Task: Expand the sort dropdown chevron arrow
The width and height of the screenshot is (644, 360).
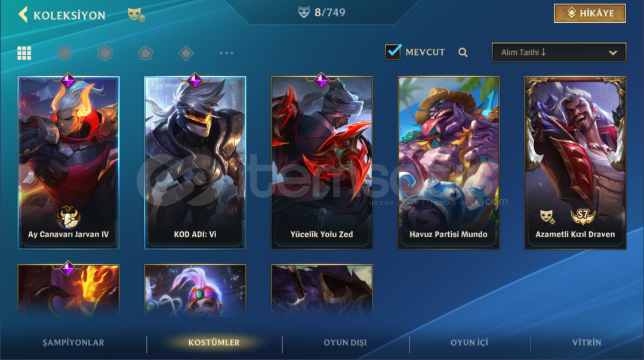Action: click(613, 53)
